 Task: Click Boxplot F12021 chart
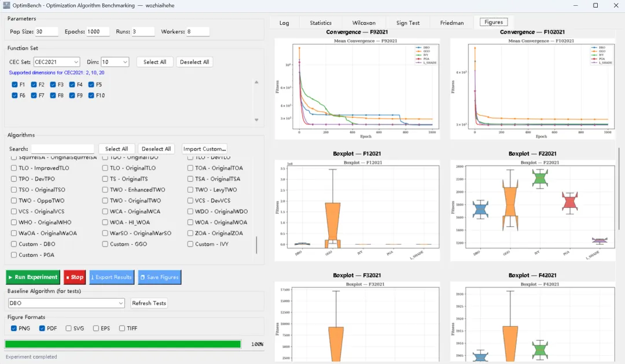click(x=357, y=211)
